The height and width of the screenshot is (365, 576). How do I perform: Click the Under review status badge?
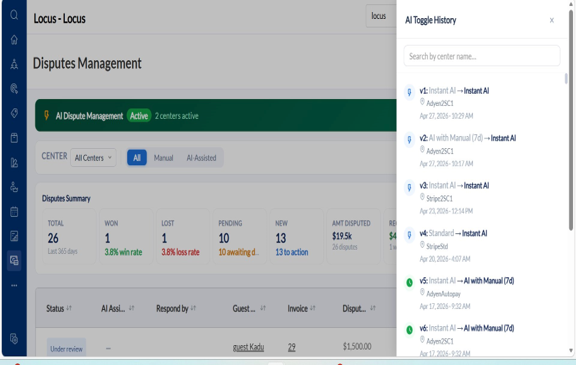(x=66, y=348)
